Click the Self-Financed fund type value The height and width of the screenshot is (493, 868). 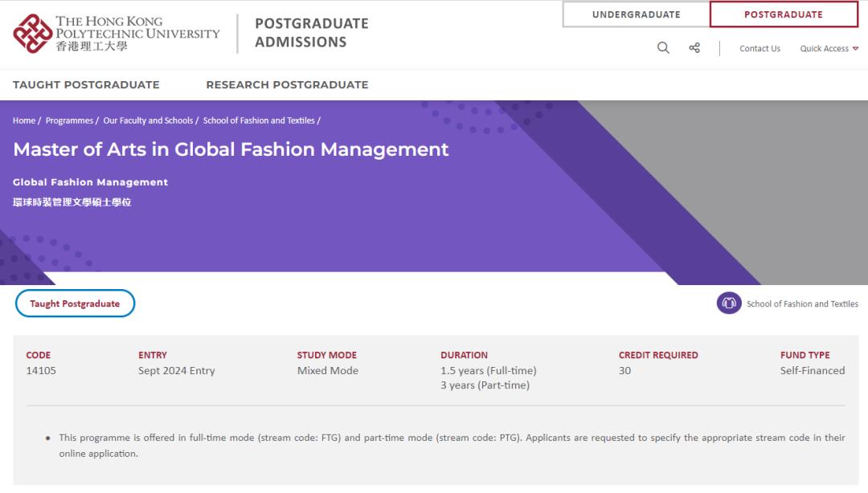pyautogui.click(x=813, y=371)
